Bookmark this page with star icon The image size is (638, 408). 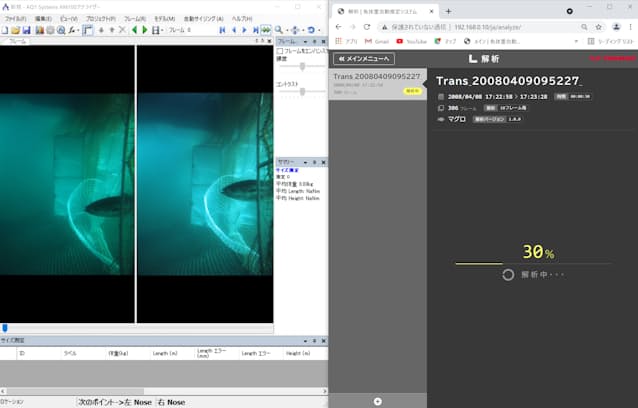pyautogui.click(x=598, y=27)
